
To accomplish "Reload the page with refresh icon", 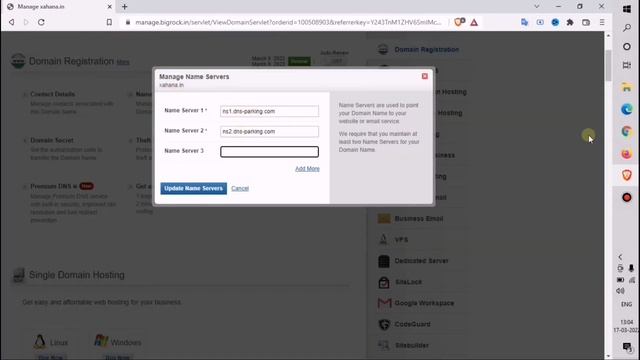I will 41,22.
